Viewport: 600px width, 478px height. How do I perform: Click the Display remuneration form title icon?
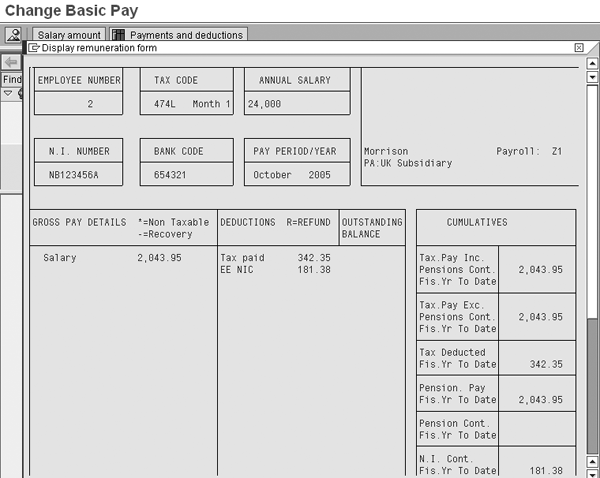[34, 47]
